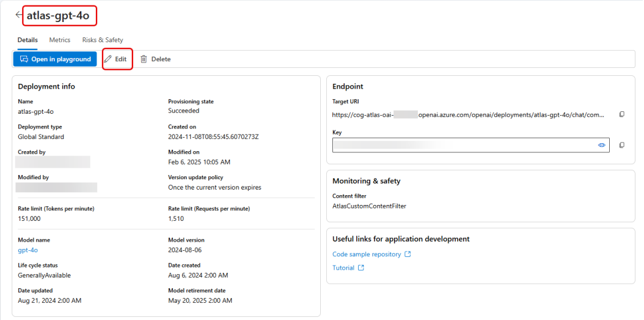The image size is (644, 320).
Task: Copy the Target URI with the copy icon
Action: point(622,114)
